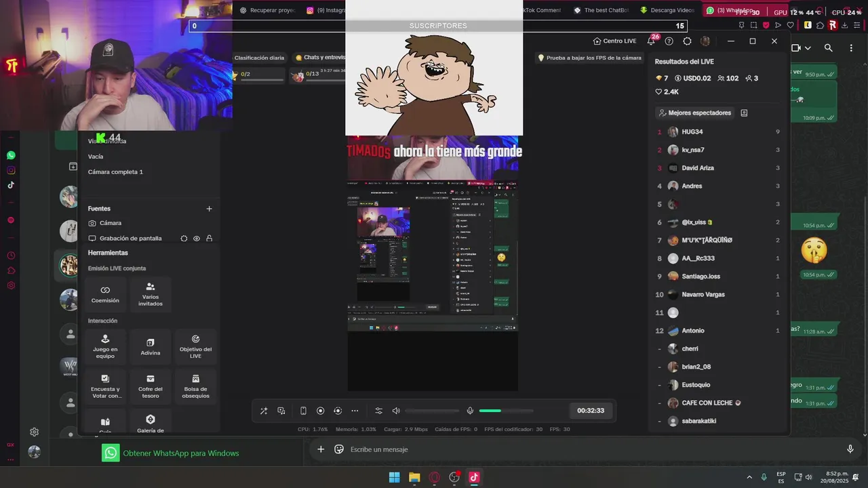Open the help question mark icon
This screenshot has width=868, height=488.
pos(669,41)
